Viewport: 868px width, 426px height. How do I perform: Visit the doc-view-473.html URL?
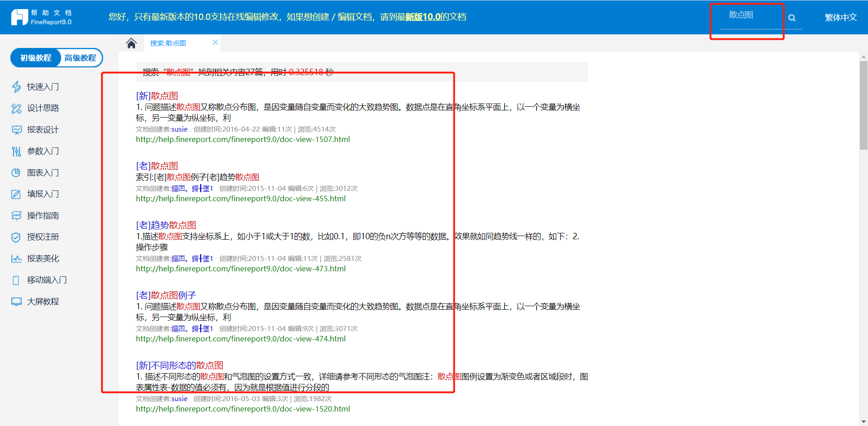click(x=241, y=269)
